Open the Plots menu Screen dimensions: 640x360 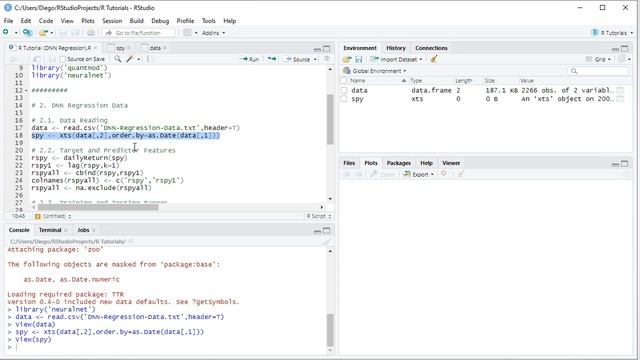(x=88, y=21)
